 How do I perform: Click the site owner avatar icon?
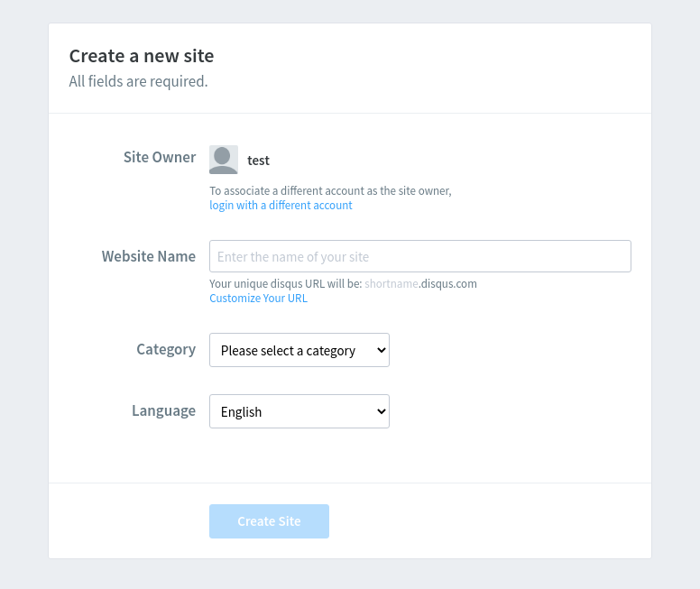coord(224,160)
